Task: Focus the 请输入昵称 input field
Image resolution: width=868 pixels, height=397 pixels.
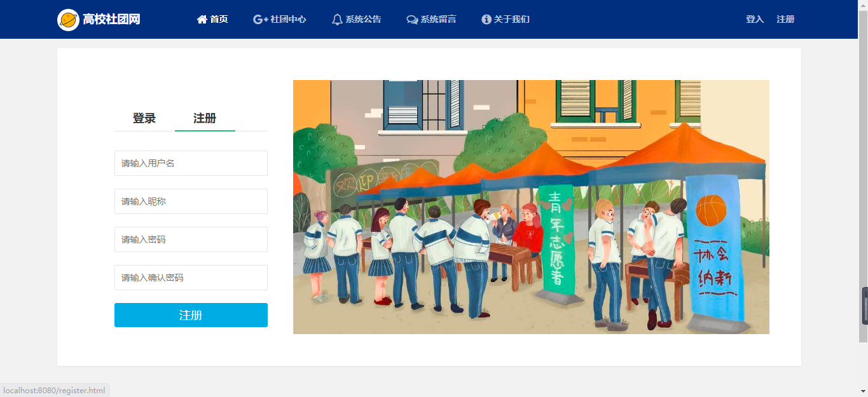Action: 191,201
